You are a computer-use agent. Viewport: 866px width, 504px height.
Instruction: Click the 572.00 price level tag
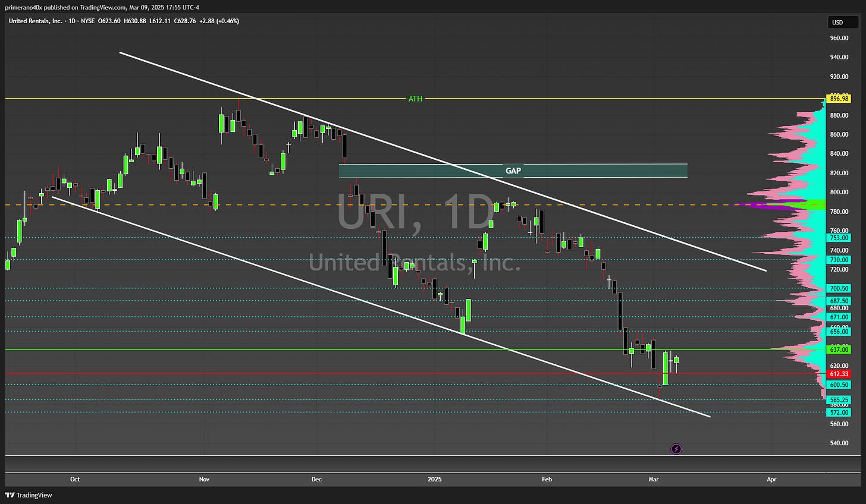839,412
